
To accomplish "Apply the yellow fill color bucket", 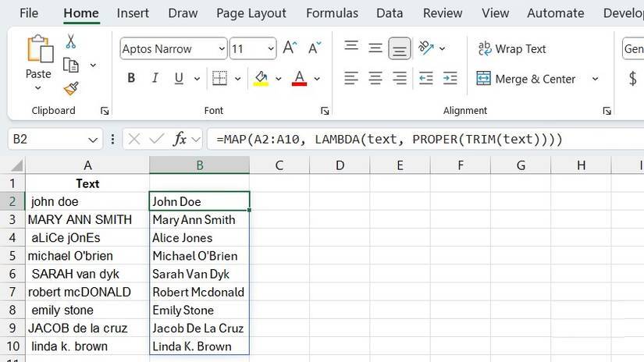I will tap(262, 78).
